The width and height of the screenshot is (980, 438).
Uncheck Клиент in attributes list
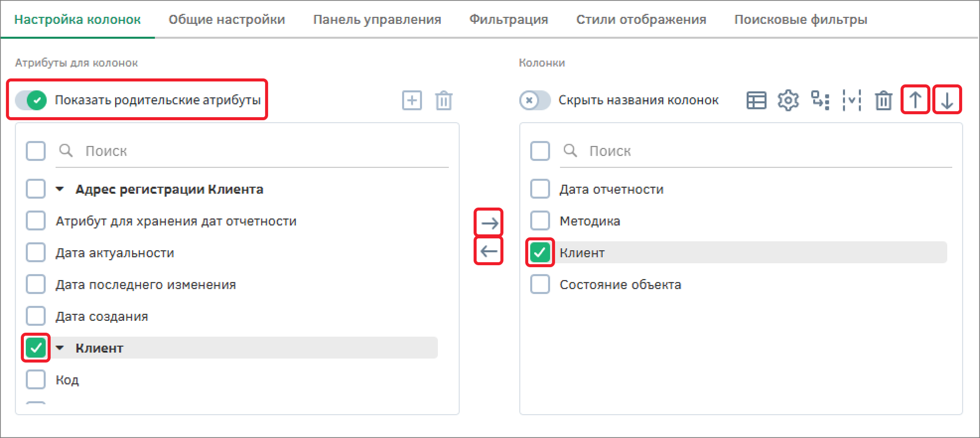[x=36, y=348]
